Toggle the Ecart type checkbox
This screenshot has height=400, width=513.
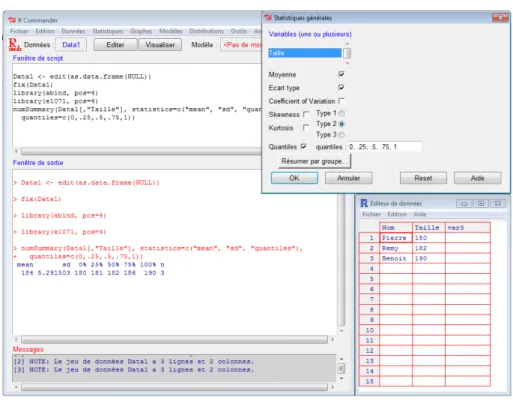pos(341,87)
